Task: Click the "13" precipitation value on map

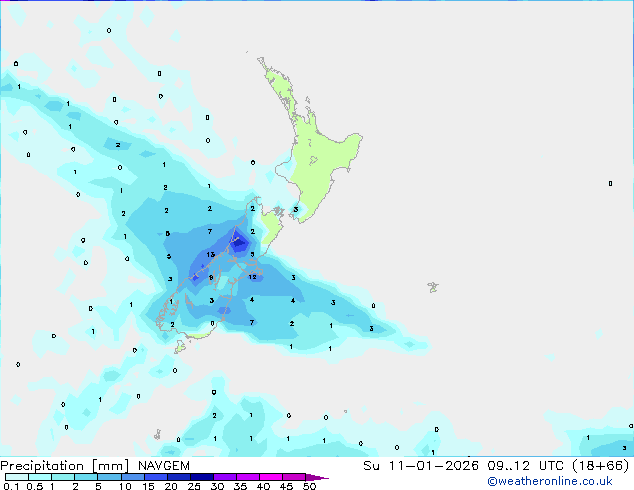Action: coord(210,254)
